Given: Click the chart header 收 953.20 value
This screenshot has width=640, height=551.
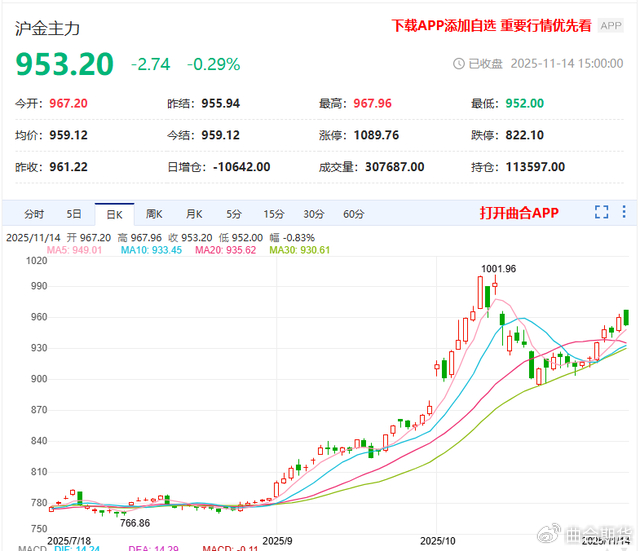Looking at the screenshot, I should (190, 238).
